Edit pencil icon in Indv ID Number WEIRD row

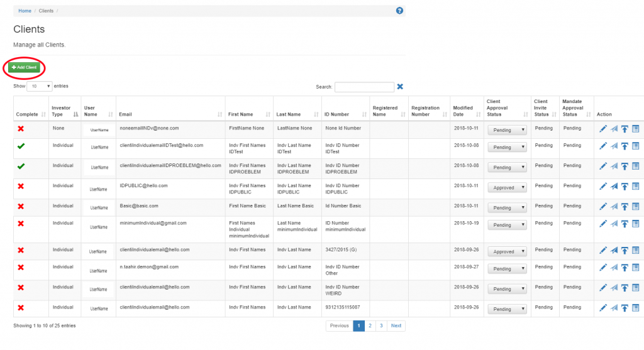[603, 288]
